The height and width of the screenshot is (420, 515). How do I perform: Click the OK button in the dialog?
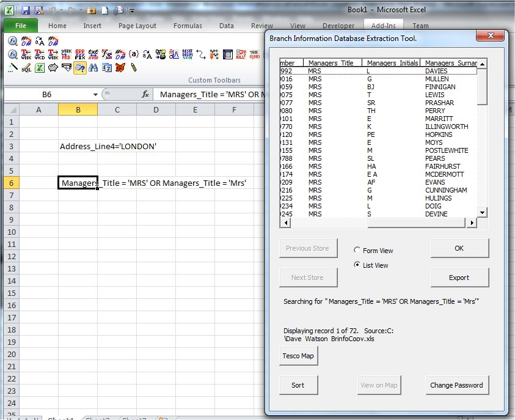point(459,248)
